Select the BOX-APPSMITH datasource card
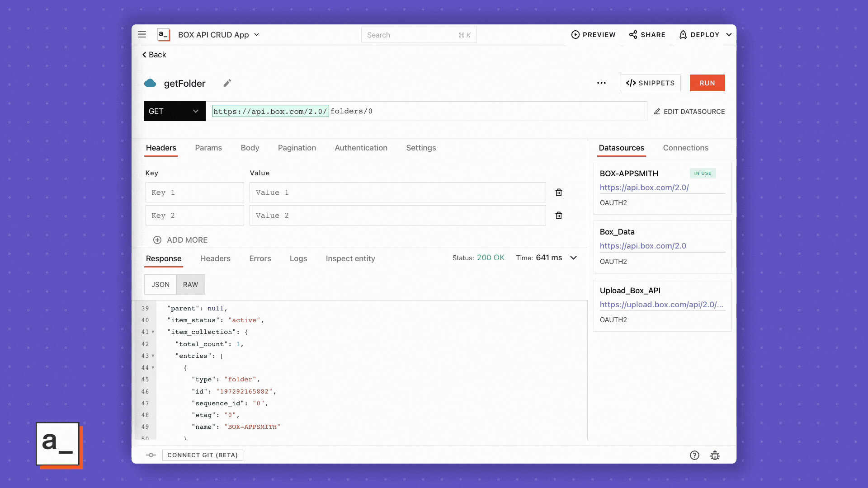The width and height of the screenshot is (868, 488). point(663,188)
